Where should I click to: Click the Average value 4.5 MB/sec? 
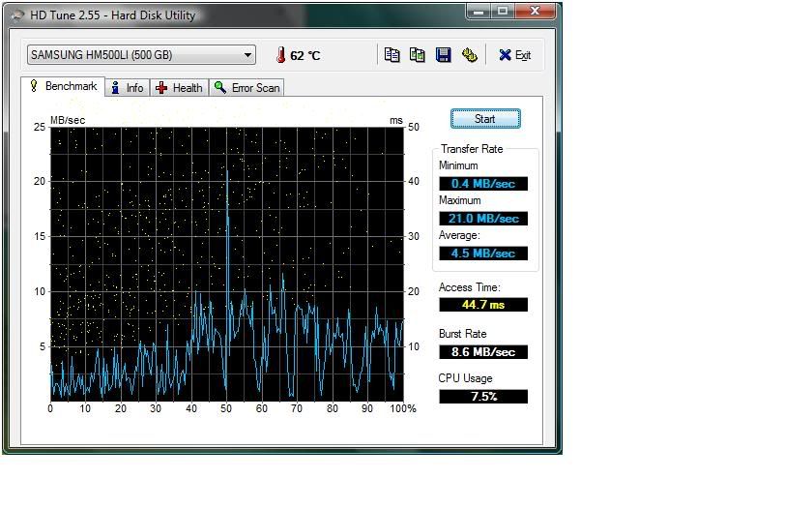point(483,254)
